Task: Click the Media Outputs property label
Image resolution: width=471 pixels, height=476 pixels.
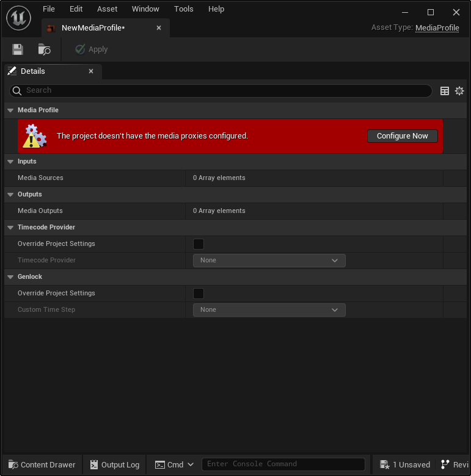Action: (x=40, y=211)
